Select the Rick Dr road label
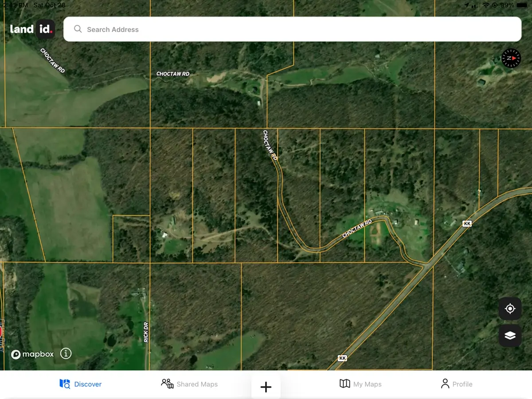This screenshot has height=399, width=532. coord(146,332)
